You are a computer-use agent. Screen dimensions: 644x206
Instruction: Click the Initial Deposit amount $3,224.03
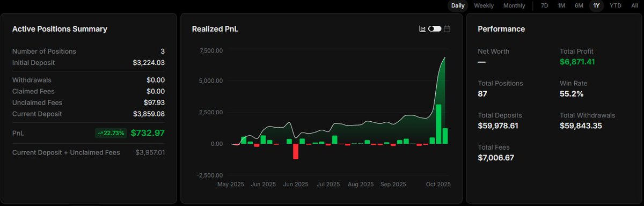[149, 63]
